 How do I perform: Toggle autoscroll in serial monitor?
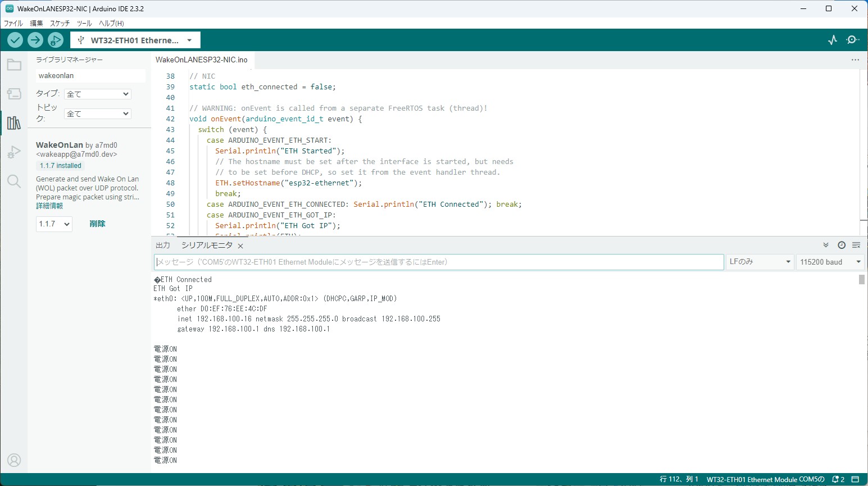tap(826, 245)
